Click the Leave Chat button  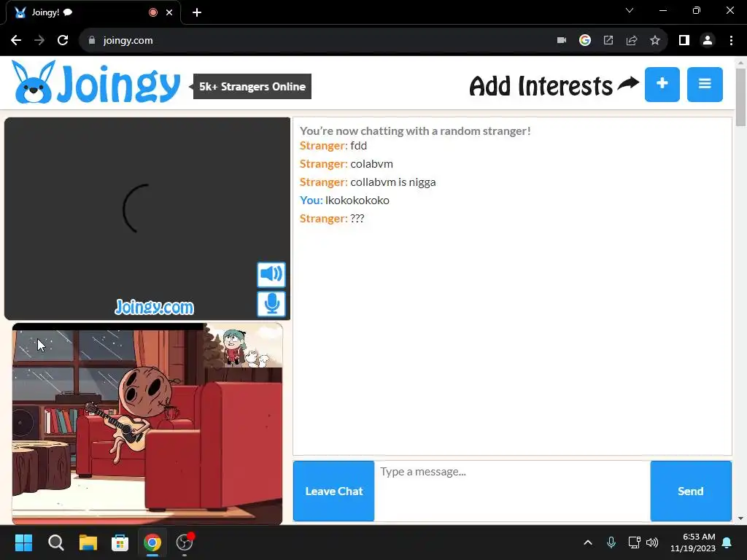coord(334,491)
